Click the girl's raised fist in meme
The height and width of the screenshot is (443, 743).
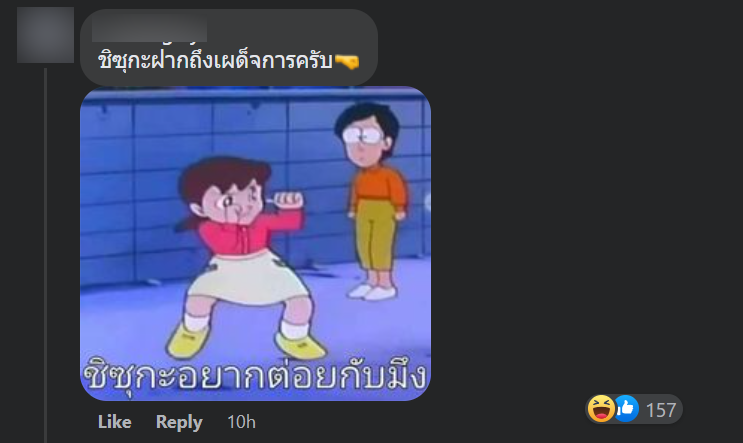click(x=288, y=200)
